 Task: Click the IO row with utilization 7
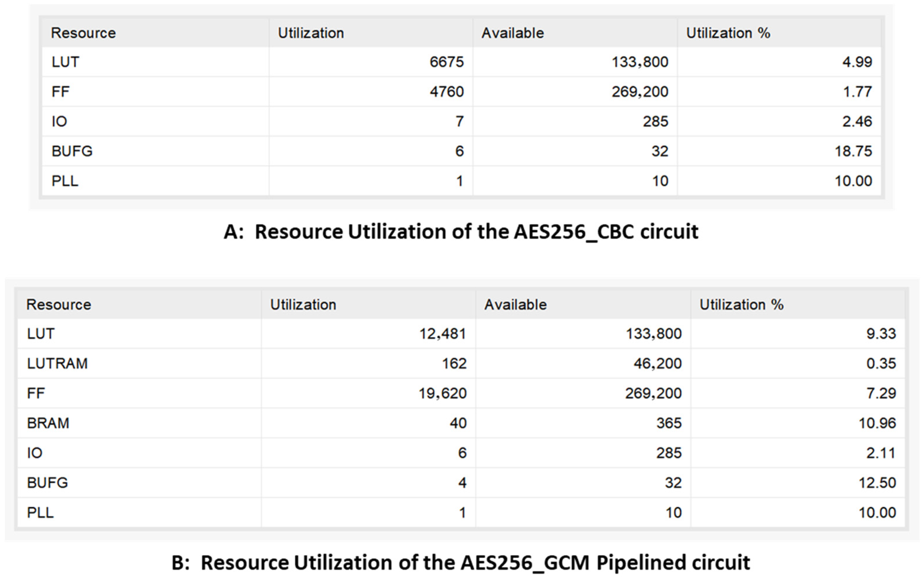coord(60,122)
